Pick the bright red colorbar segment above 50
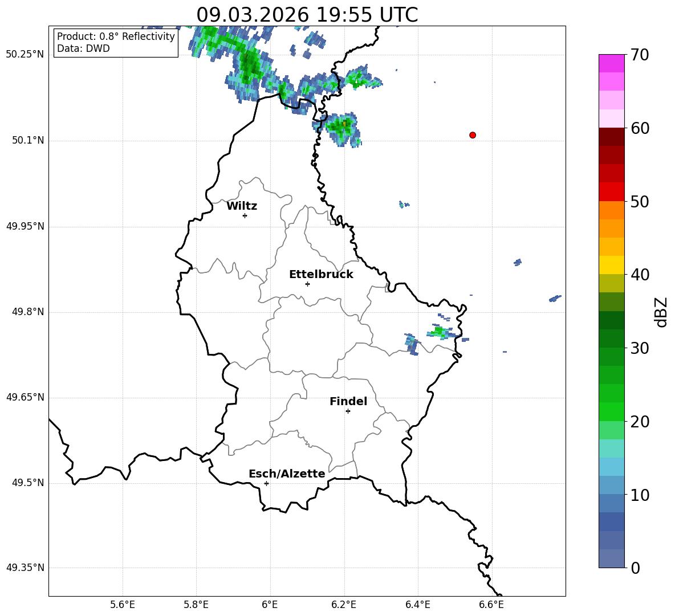675x616 pixels. (612, 192)
